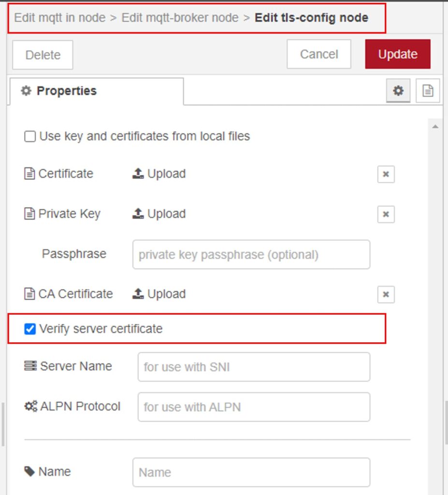448x495 pixels.
Task: Open the node settings gear icon
Action: click(398, 90)
